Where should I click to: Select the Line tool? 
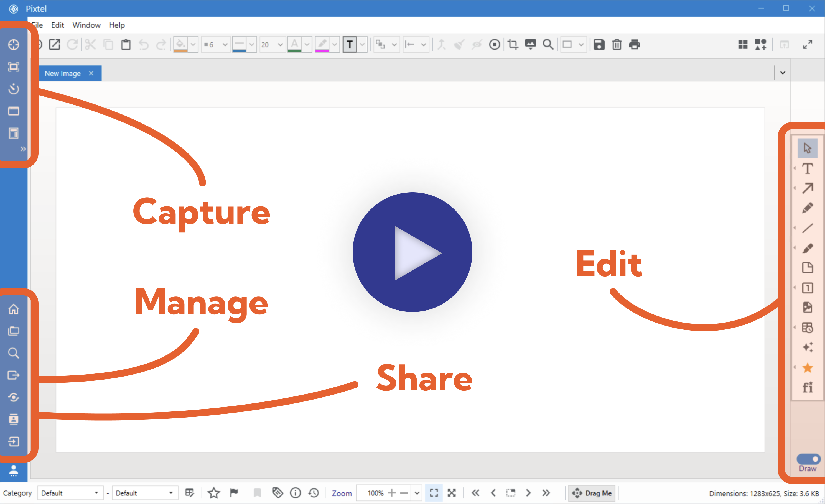click(807, 228)
